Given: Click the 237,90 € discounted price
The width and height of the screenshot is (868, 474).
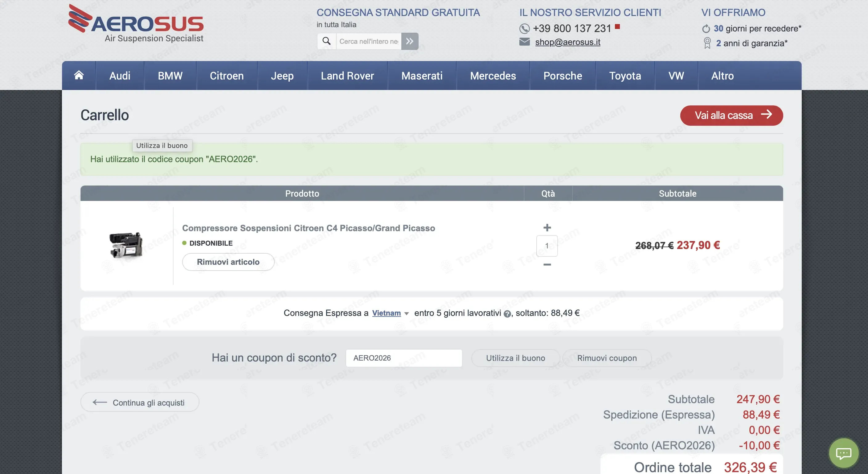Looking at the screenshot, I should tap(698, 245).
